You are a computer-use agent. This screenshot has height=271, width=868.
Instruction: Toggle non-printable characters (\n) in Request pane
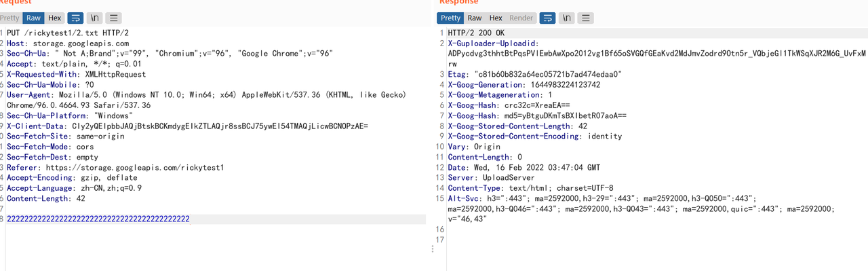tap(96, 18)
